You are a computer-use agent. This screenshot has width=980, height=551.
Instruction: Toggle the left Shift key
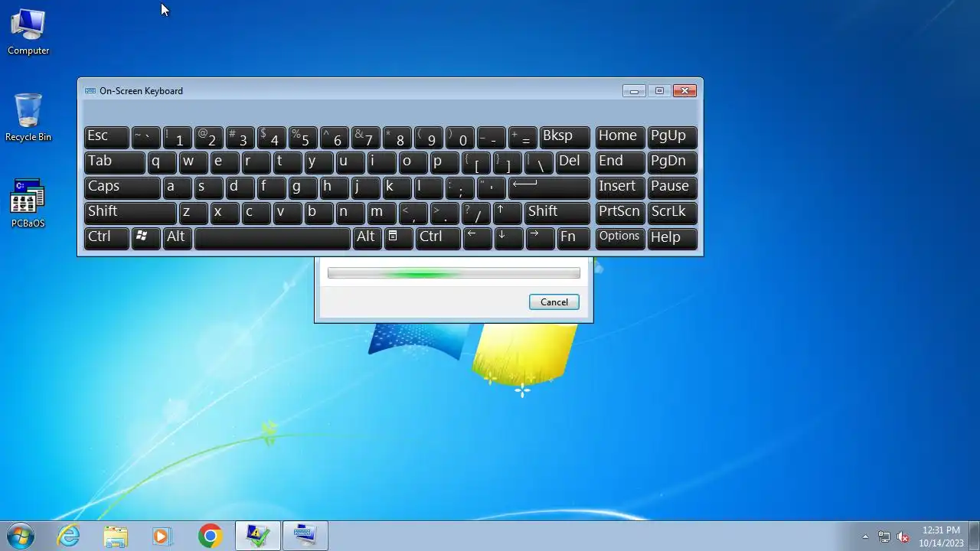130,212
